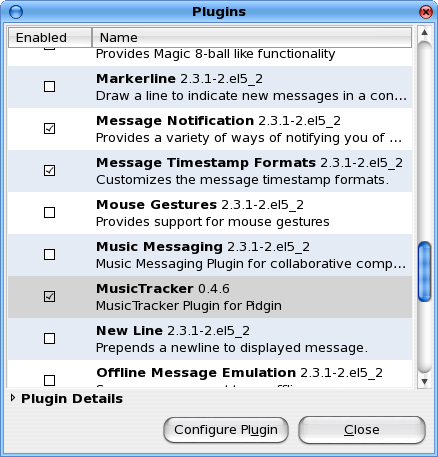Click the scrollbar up arrow

tap(424, 33)
